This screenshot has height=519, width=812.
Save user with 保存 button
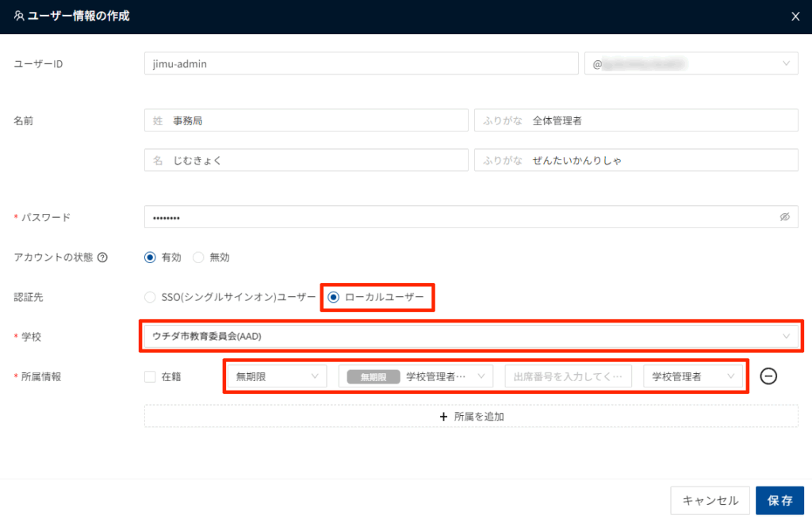(x=780, y=500)
